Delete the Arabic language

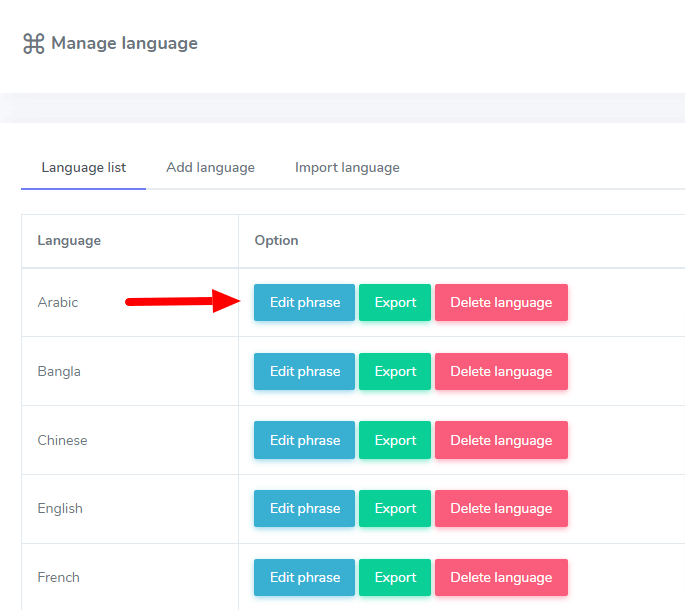point(501,303)
